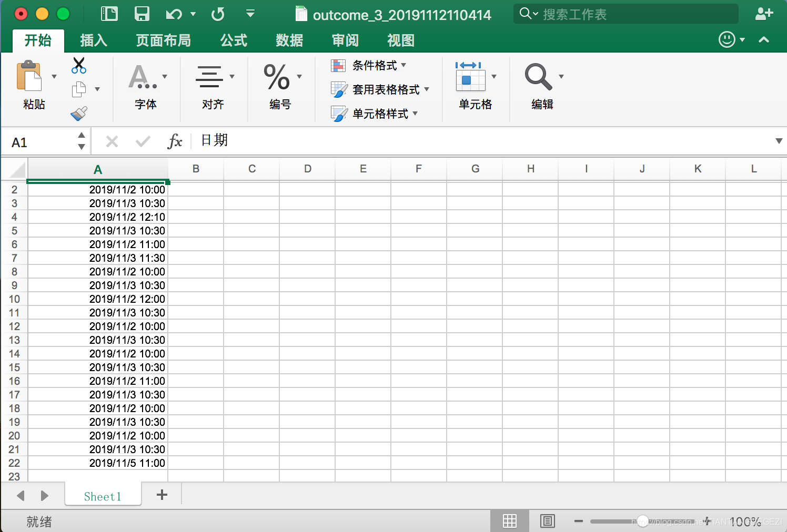This screenshot has height=532, width=787.
Task: Select row 22 header
Action: click(x=14, y=463)
